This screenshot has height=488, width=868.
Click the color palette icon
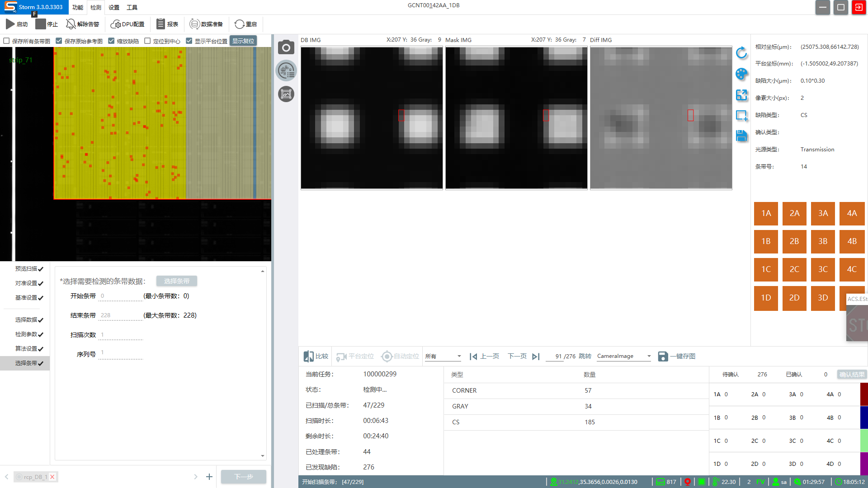pyautogui.click(x=741, y=74)
